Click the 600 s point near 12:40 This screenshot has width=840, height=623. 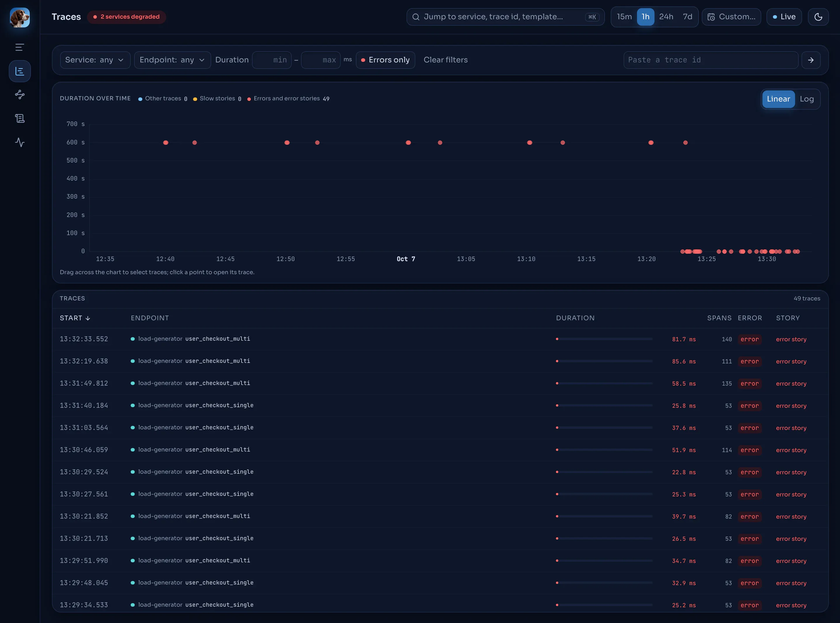click(165, 143)
